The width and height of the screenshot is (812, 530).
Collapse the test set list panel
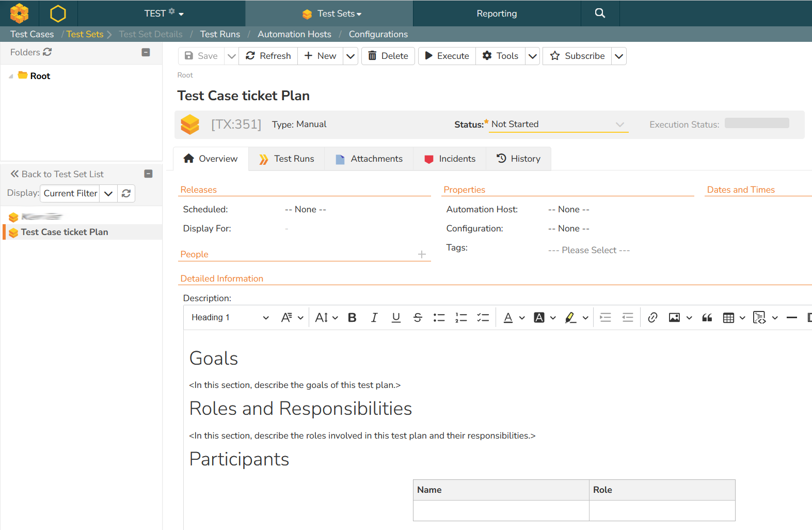point(148,174)
